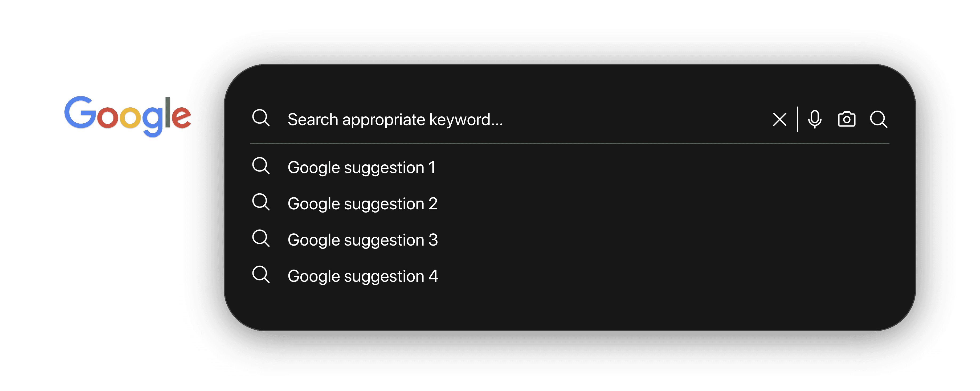980x391 pixels.
Task: Open Google suggestion 4 from the list
Action: [x=362, y=275]
